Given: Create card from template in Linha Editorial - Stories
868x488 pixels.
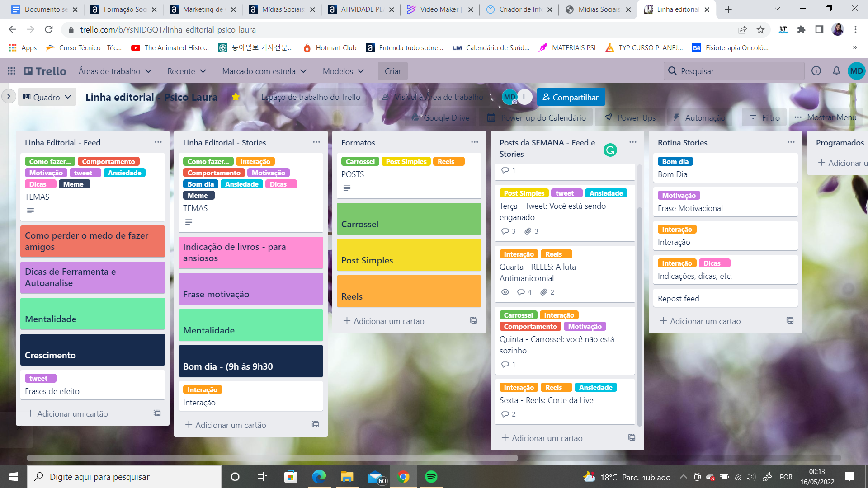Looking at the screenshot, I should pos(315,424).
